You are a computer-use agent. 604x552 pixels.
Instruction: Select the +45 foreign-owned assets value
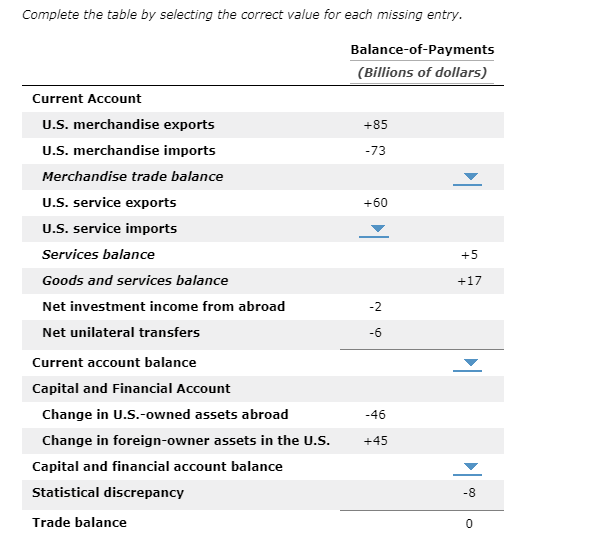click(x=376, y=441)
